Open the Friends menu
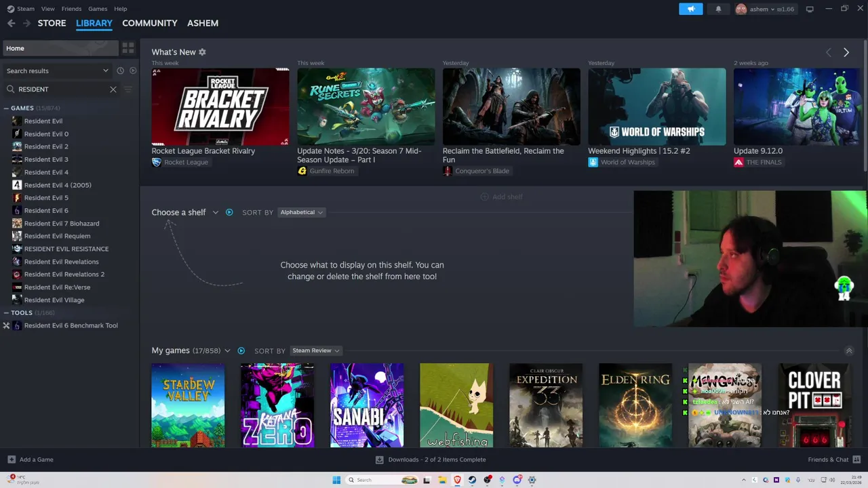868x488 pixels. click(71, 9)
